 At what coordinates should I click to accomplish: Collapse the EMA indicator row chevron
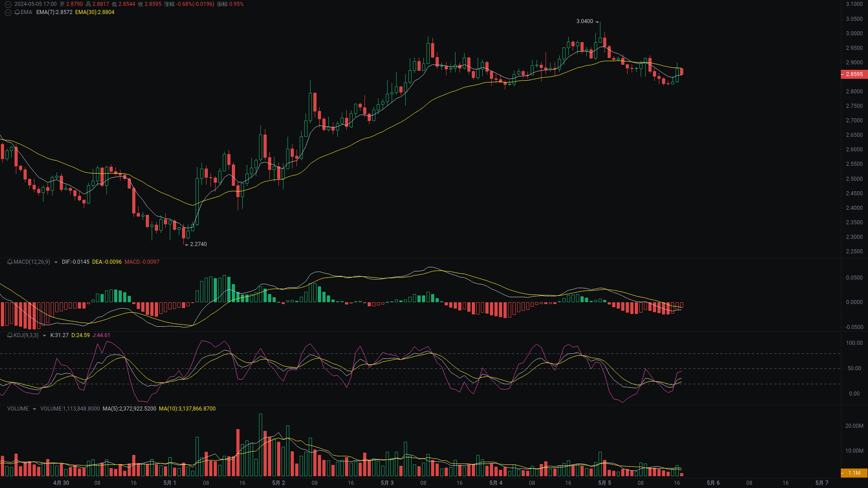[x=8, y=13]
